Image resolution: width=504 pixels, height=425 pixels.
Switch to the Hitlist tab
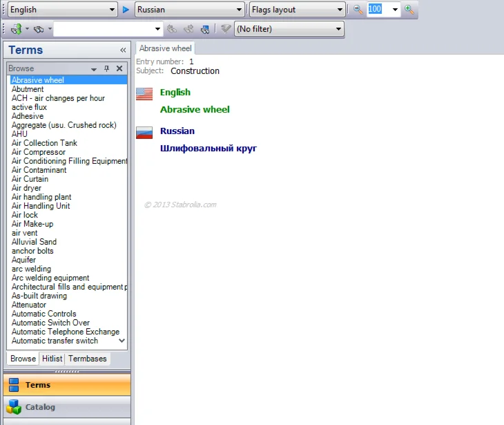(52, 359)
